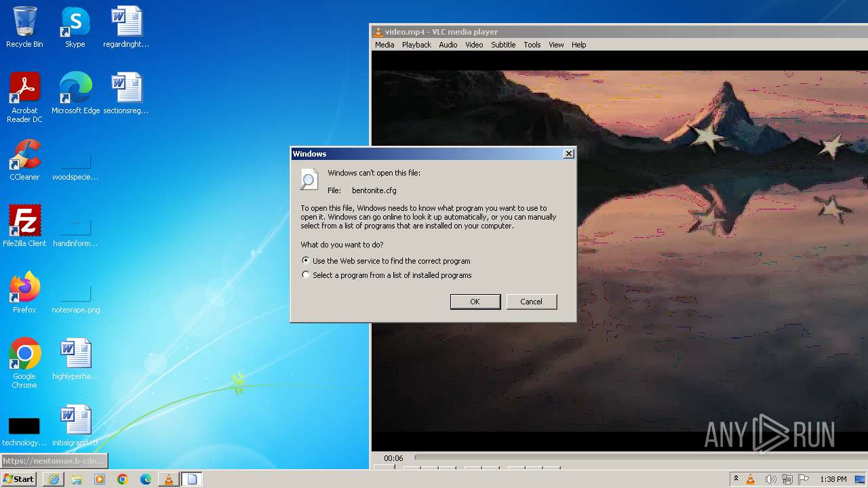Confirm the dialog with OK

(x=475, y=302)
